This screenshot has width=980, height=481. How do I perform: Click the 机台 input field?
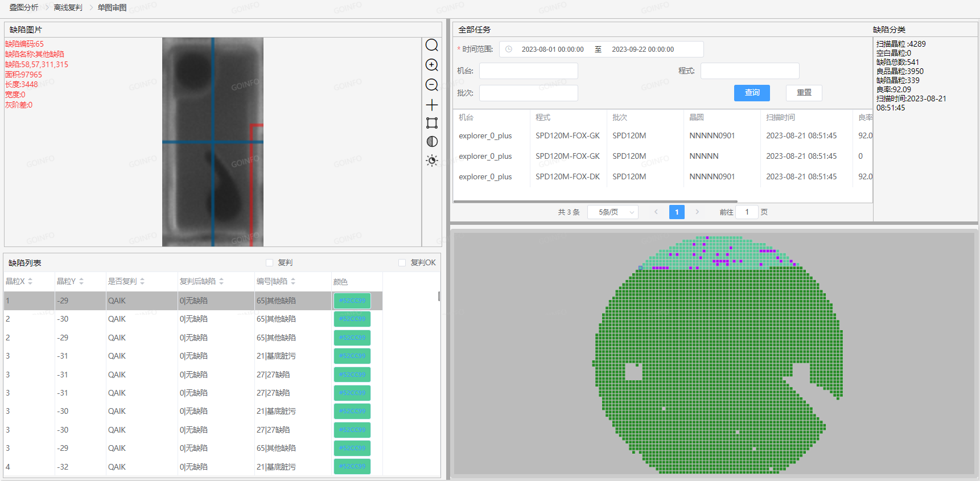(x=528, y=71)
